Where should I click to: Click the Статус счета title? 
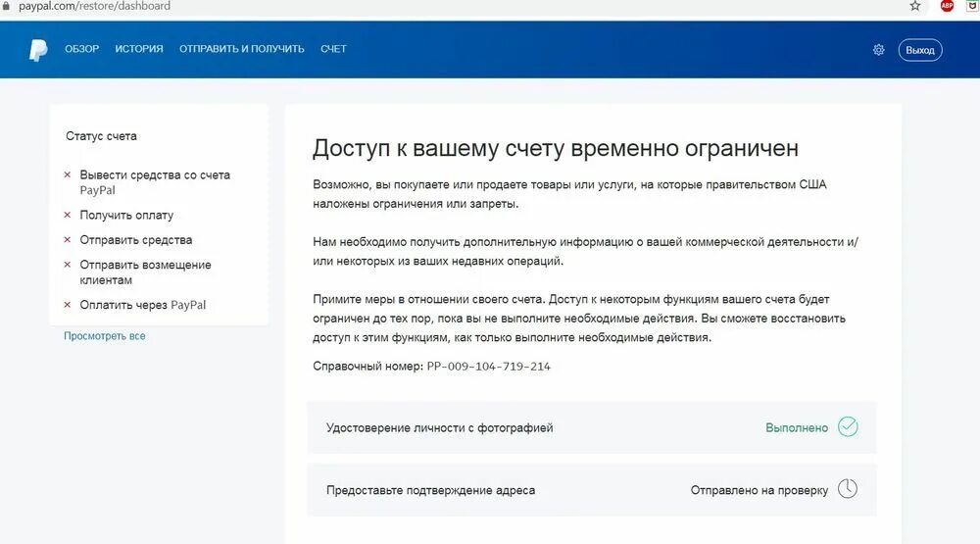pyautogui.click(x=101, y=135)
